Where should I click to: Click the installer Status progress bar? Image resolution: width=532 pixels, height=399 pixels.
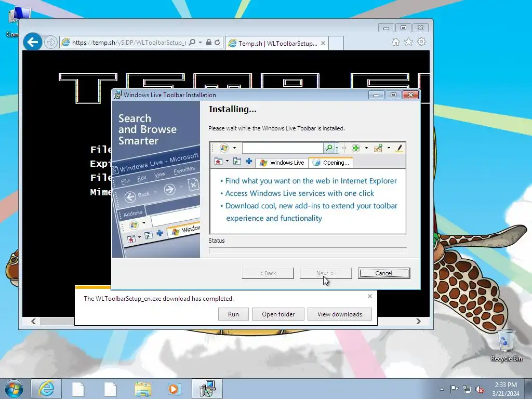click(x=308, y=251)
